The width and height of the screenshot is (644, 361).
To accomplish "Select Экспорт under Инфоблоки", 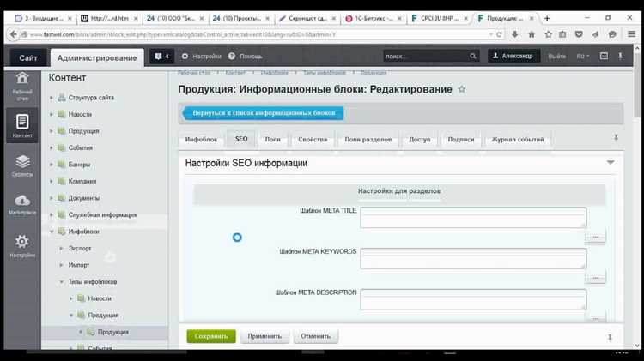I will click(80, 249).
